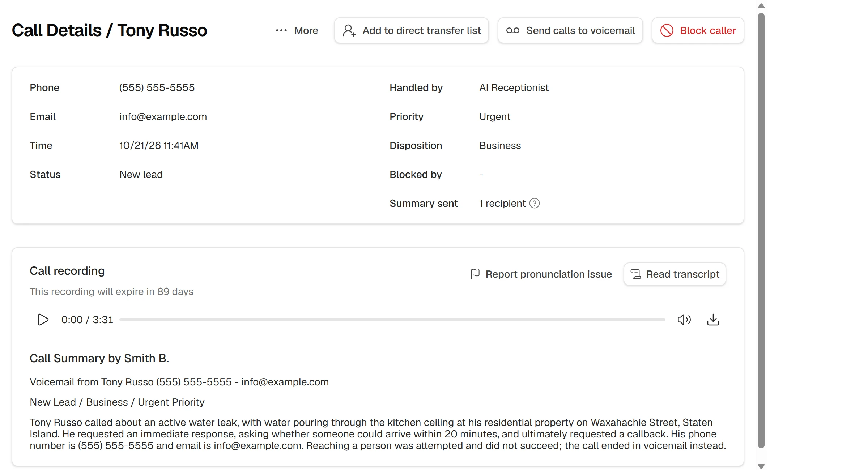Click Add to direct transfer list button

411,30
